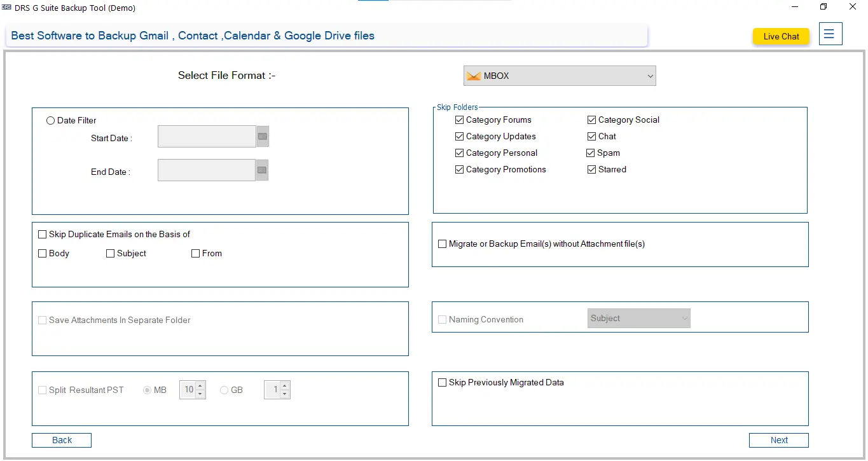Screen dimensions: 868x461
Task: Click the End Date input field
Action: click(x=207, y=170)
